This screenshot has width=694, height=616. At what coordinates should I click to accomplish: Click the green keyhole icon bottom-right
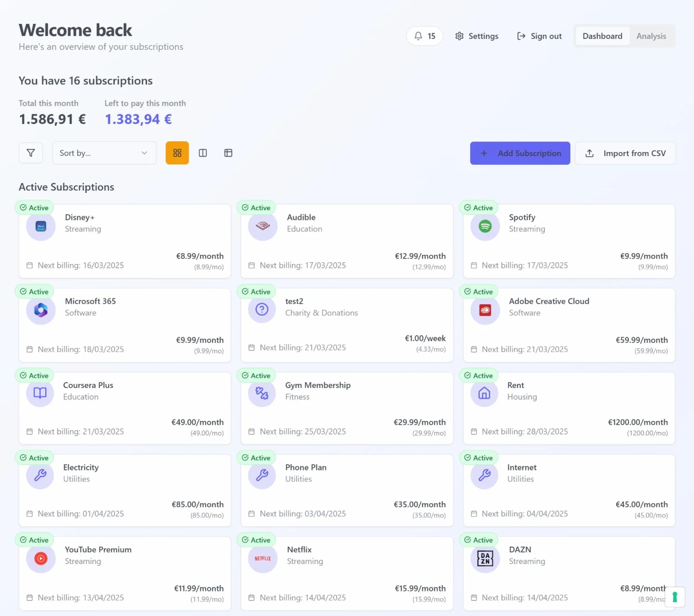coord(674,597)
